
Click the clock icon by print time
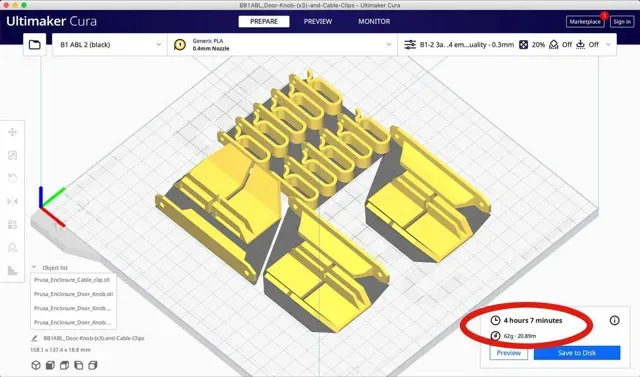(x=495, y=320)
